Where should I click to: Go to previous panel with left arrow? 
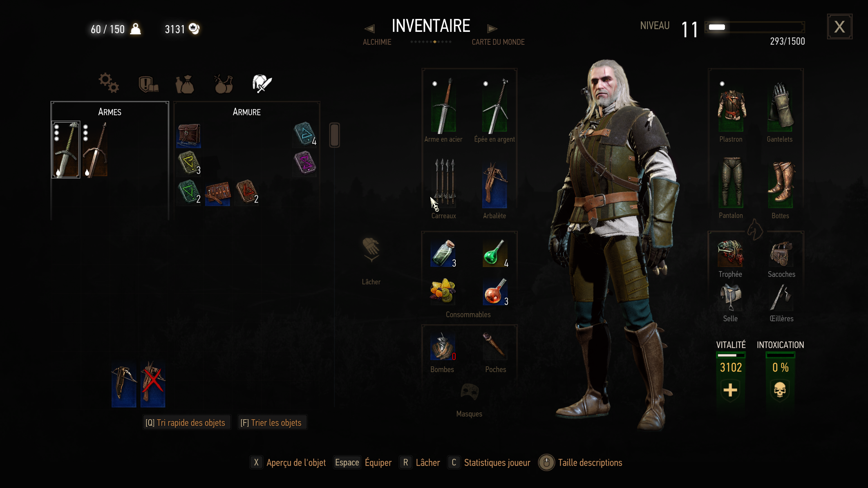[x=369, y=29]
